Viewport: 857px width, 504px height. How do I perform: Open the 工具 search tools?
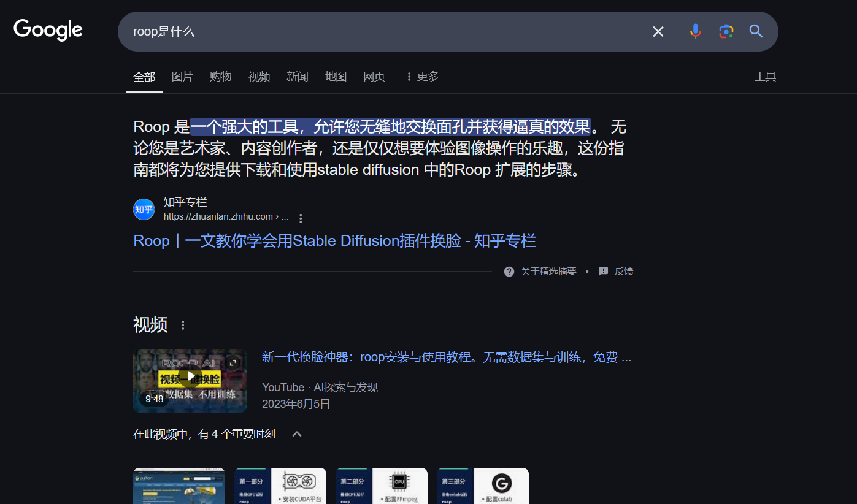coord(765,77)
